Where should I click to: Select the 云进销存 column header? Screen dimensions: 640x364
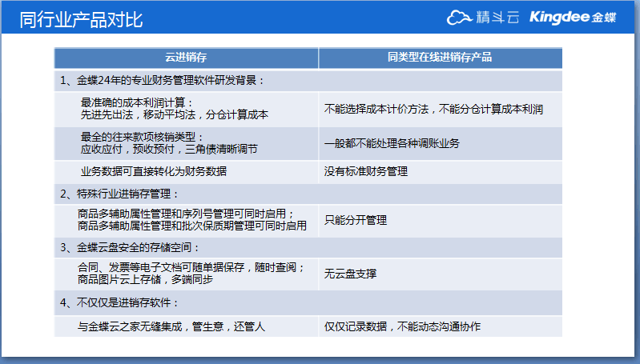tap(186, 58)
